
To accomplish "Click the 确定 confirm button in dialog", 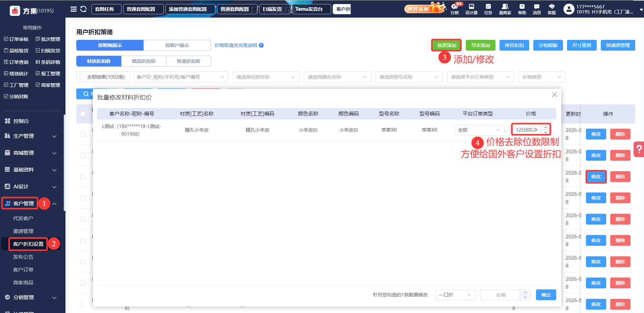I will pyautogui.click(x=546, y=295).
